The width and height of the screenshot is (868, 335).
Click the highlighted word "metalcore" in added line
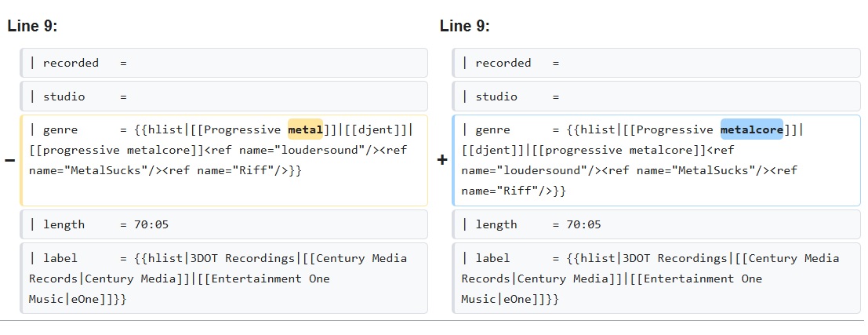pos(751,129)
